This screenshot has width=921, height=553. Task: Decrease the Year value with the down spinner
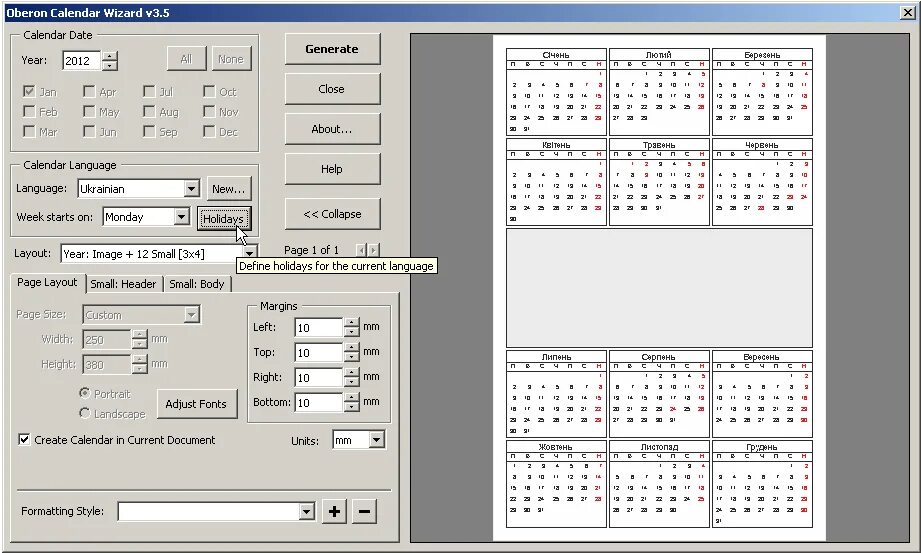[x=110, y=65]
